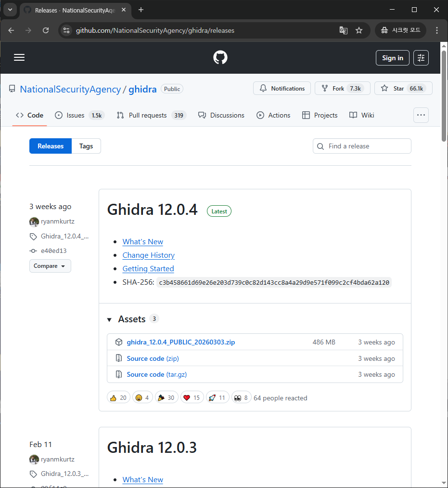
Task: Open the Compare dropdown for 12.0.4
Action: pos(50,266)
